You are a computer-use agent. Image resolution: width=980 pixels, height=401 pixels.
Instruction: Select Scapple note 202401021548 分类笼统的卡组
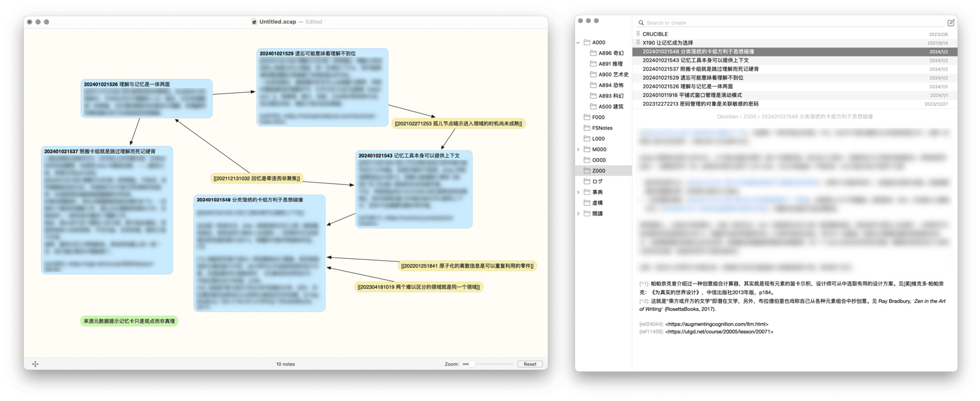click(259, 253)
